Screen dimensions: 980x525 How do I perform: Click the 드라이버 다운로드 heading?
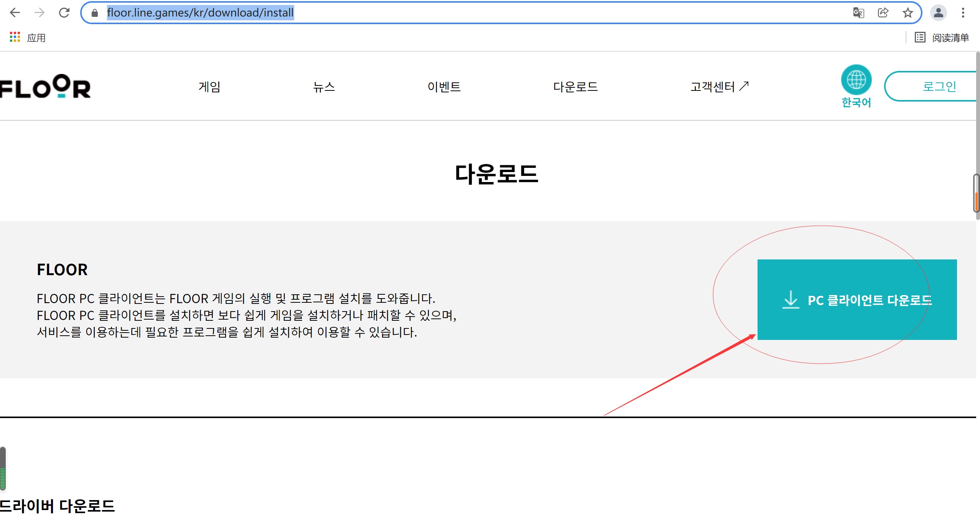coord(58,506)
